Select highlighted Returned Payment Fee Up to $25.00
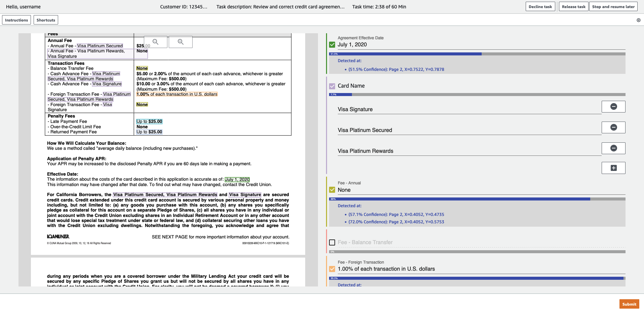The image size is (644, 314). pos(149,132)
